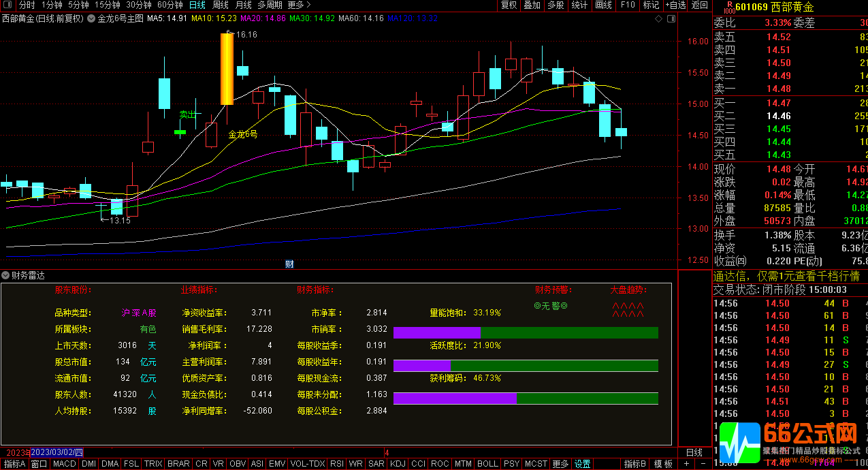
Task: Switch to FSL indicator
Action: pyautogui.click(x=131, y=464)
